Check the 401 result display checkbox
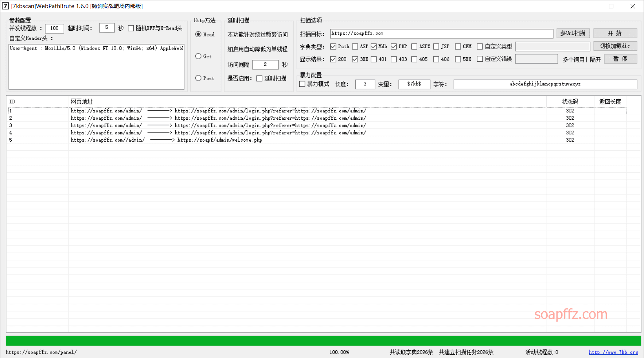 (374, 59)
